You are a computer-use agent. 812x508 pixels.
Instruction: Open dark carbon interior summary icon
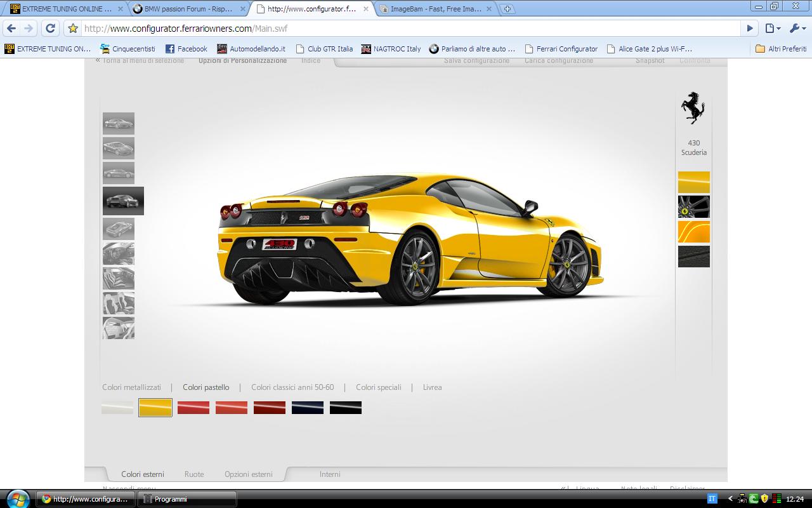click(694, 257)
